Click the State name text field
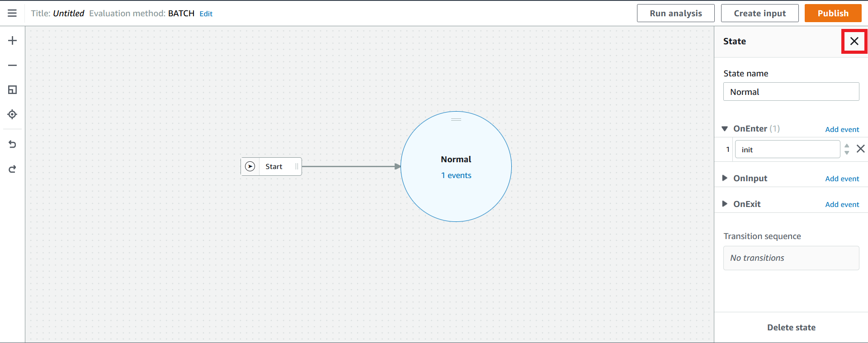The height and width of the screenshot is (343, 868). click(791, 92)
